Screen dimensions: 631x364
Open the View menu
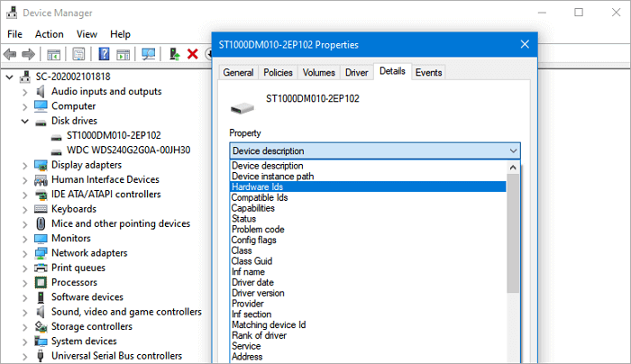88,33
